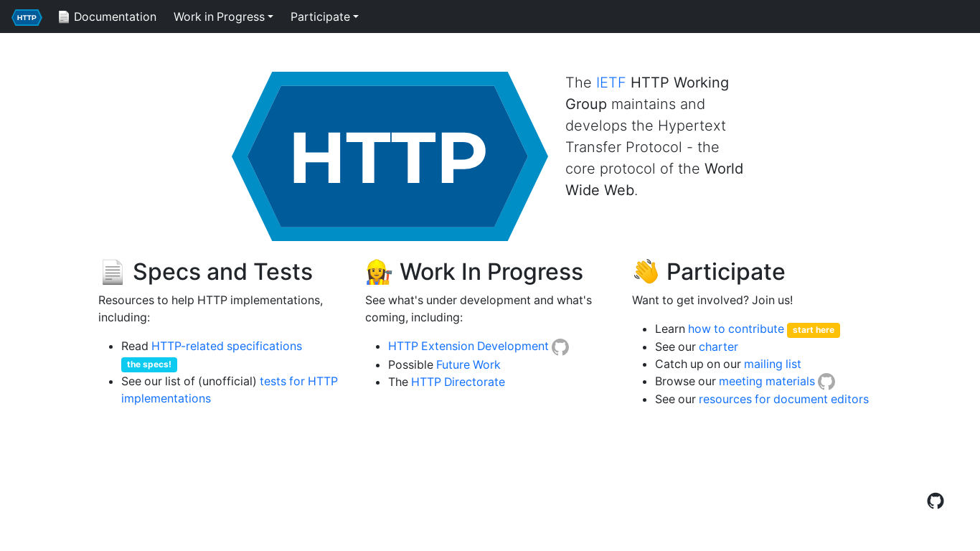Open HTTP Extension Development link
Image resolution: width=980 pixels, height=551 pixels.
tap(468, 346)
